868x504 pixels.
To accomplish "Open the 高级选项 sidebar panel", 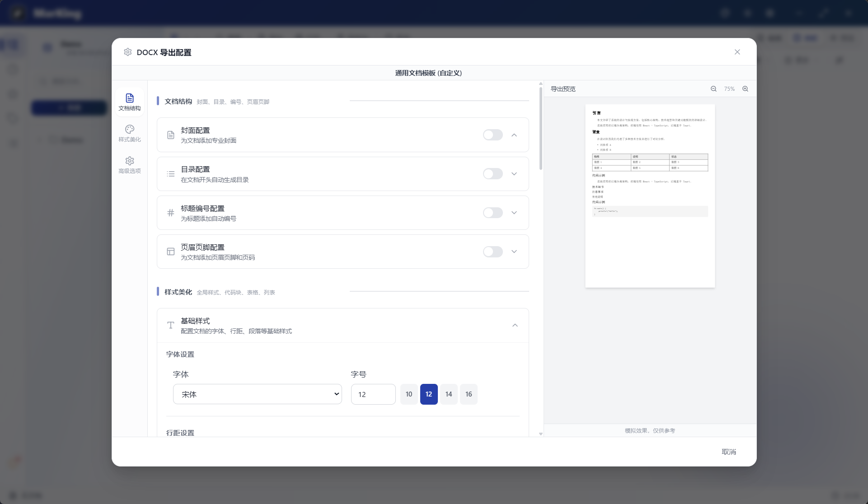I will click(x=130, y=164).
